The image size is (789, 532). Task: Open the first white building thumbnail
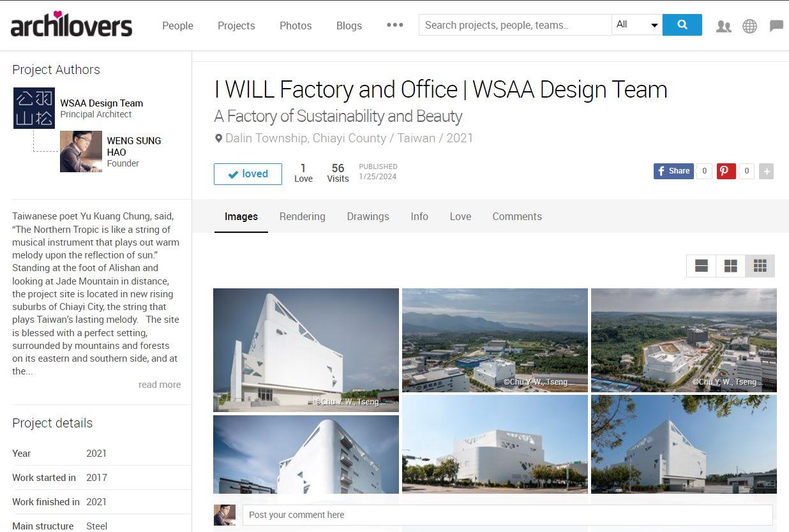pos(306,350)
